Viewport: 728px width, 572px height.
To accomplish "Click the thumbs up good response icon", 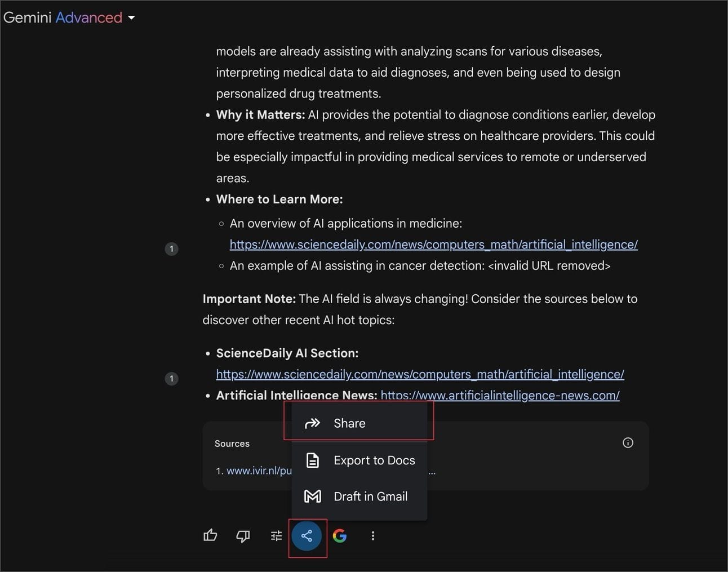I will tap(210, 535).
